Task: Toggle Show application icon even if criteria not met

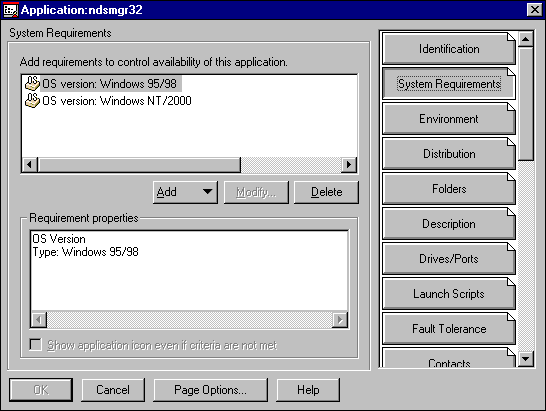Action: click(36, 345)
